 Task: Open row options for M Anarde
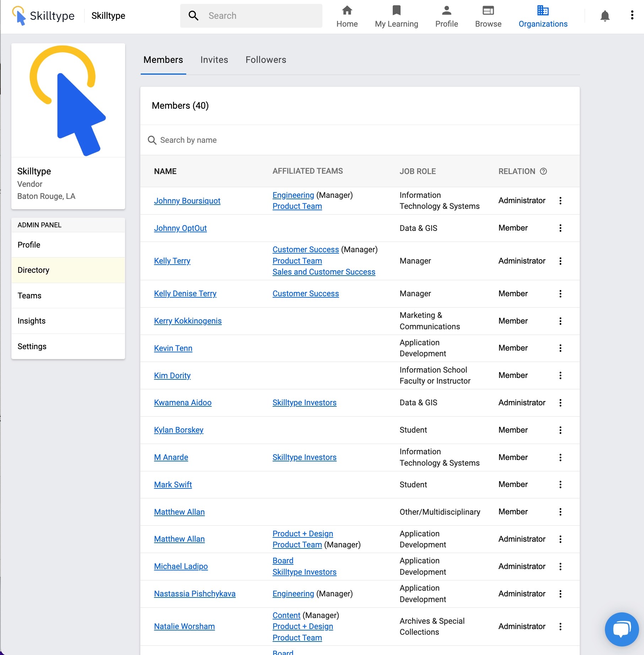coord(560,458)
